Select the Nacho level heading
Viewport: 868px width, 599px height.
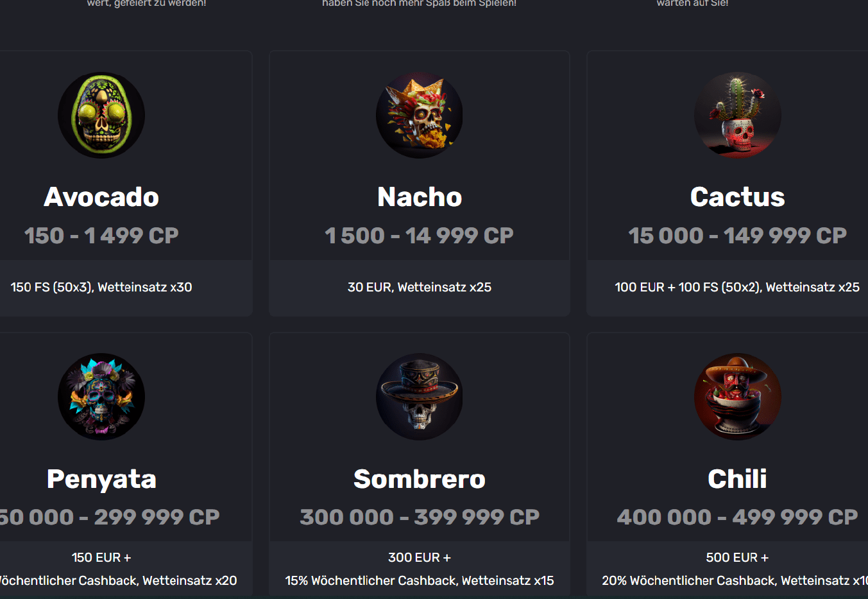point(420,197)
